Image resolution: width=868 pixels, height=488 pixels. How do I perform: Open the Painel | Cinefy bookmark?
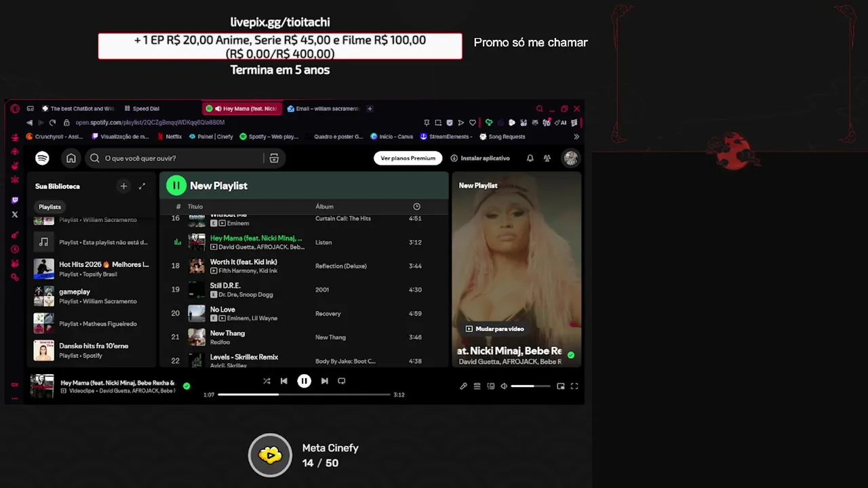pos(211,136)
